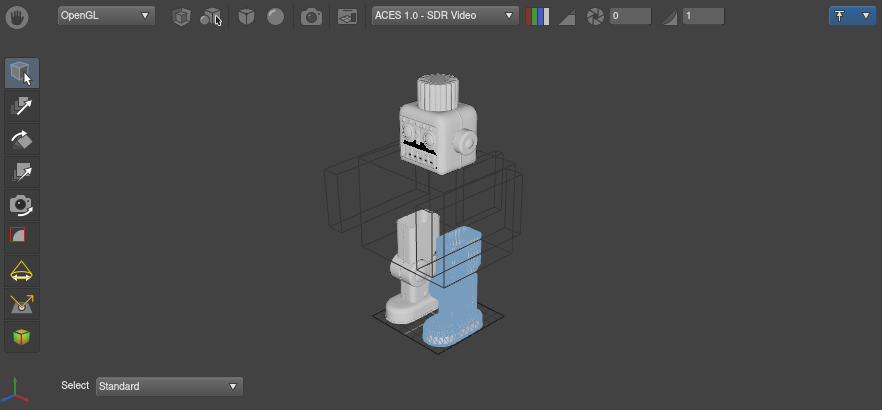This screenshot has height=410, width=882.
Task: Select the Rotate manipulator tool
Action: point(21,138)
